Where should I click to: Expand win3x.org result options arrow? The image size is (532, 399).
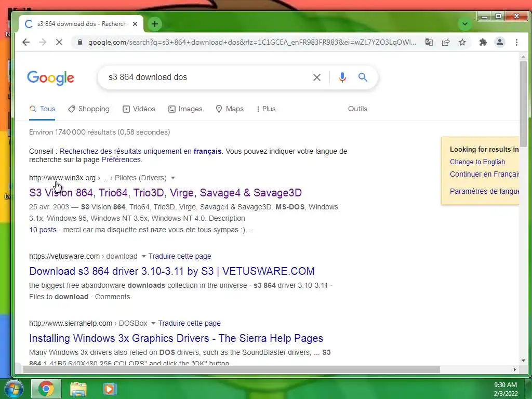[x=173, y=178]
